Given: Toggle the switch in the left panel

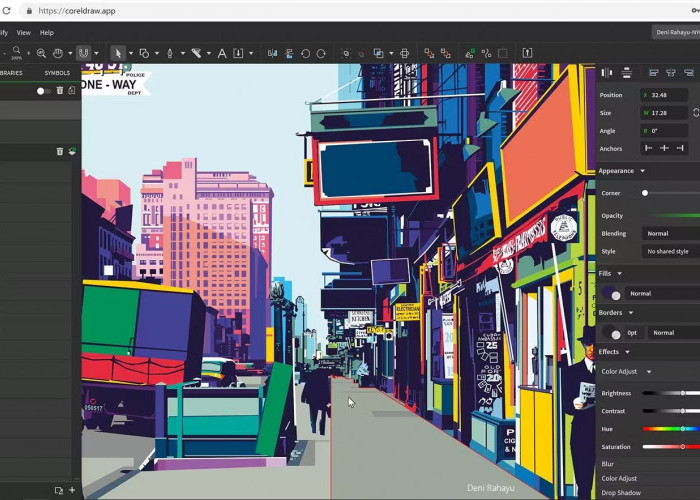Looking at the screenshot, I should (43, 91).
